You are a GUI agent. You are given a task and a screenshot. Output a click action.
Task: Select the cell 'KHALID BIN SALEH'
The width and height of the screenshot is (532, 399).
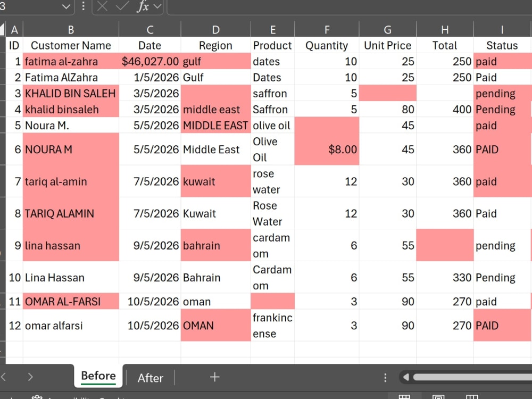pyautogui.click(x=71, y=93)
